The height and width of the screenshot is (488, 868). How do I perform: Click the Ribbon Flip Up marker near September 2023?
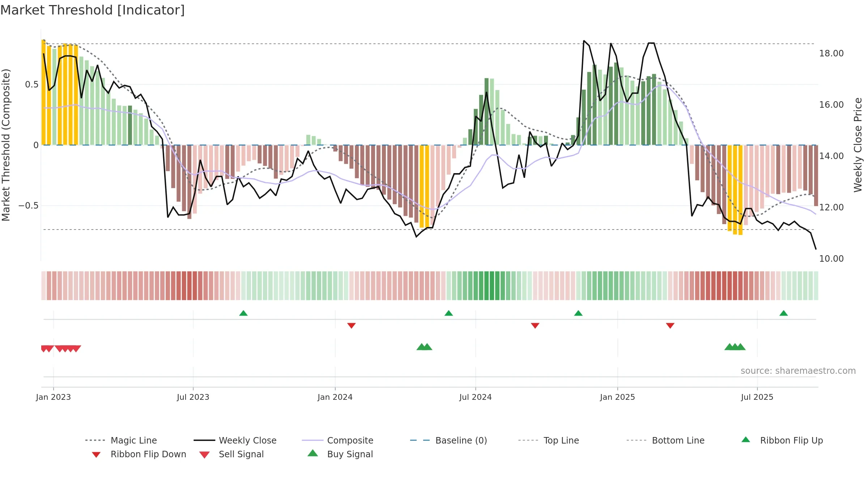243,313
